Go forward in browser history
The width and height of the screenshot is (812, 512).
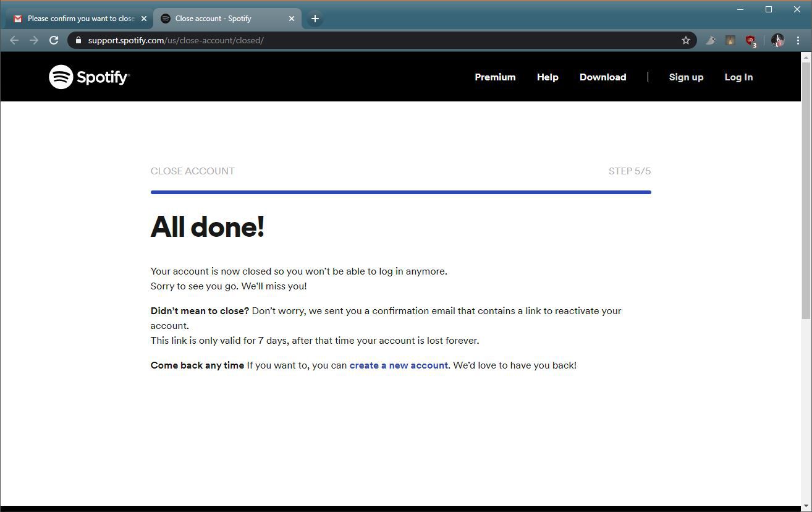point(34,40)
